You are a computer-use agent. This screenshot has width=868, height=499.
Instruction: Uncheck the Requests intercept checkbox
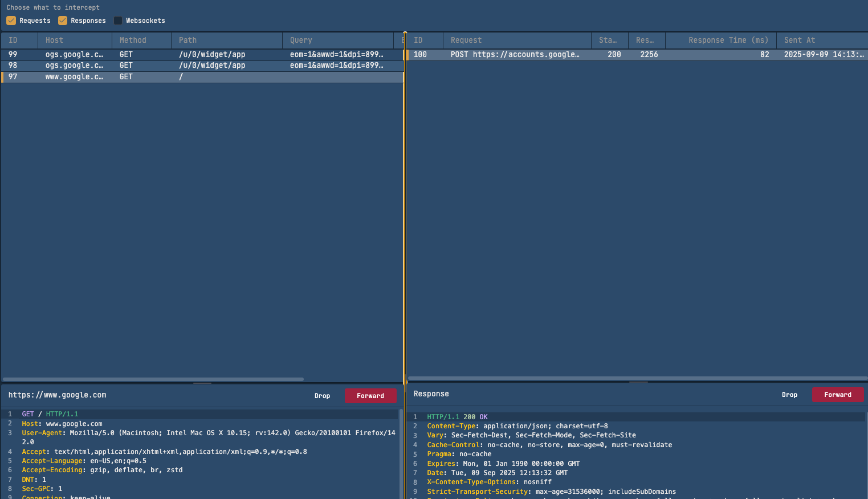[11, 21]
